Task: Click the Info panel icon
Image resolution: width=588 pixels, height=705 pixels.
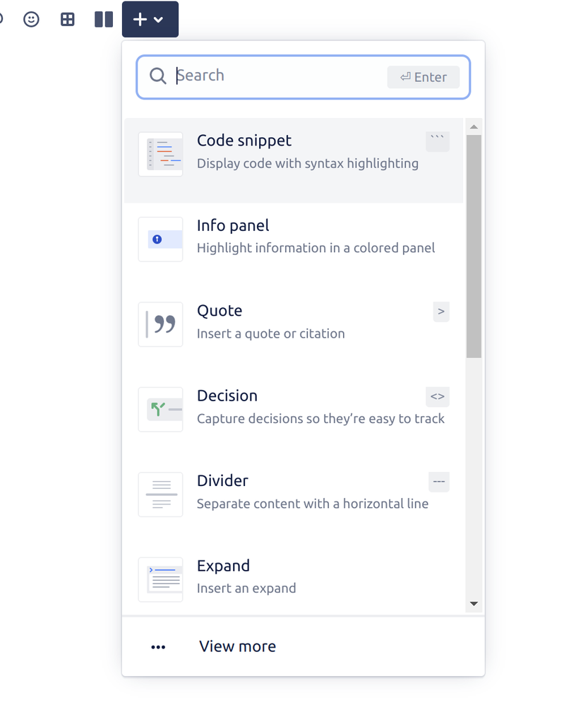Action: pos(160,239)
